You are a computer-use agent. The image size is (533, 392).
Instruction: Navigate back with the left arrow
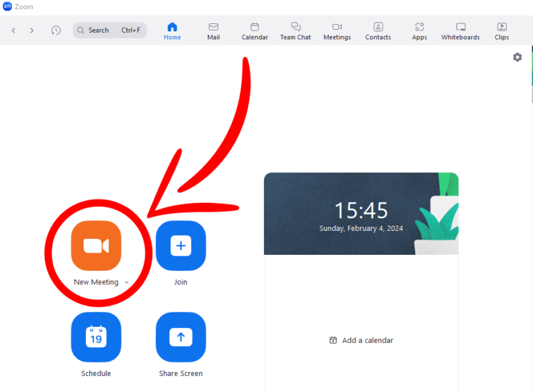click(x=14, y=31)
